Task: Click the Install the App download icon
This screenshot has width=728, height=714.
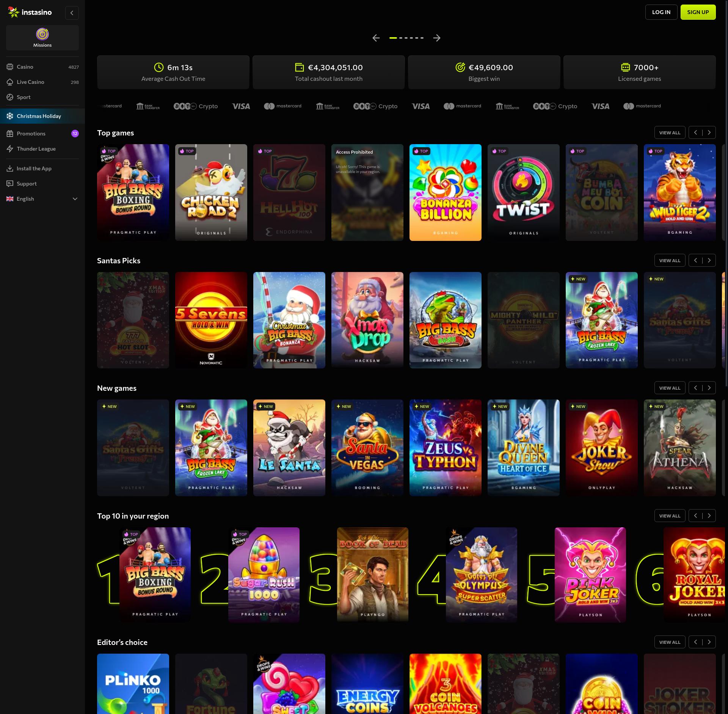Action: (10, 168)
